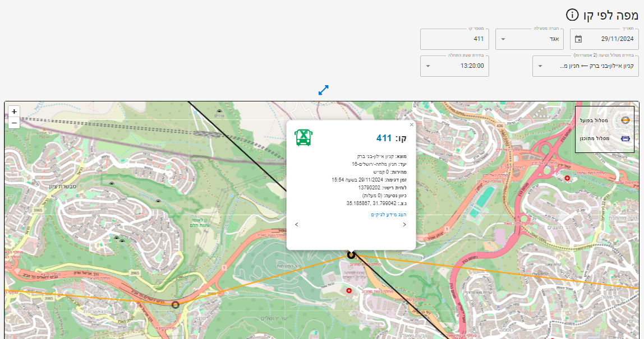Click the line number field containing 411
The image size is (644, 339).
[x=454, y=39]
